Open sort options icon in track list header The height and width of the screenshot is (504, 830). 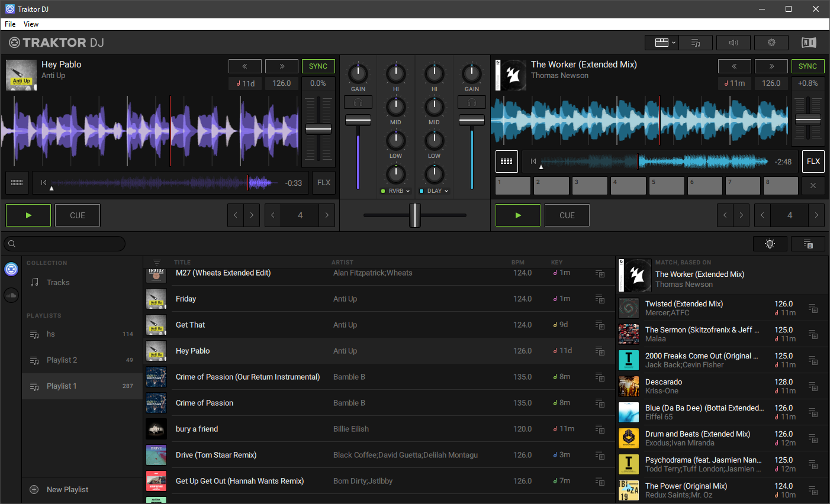point(157,262)
